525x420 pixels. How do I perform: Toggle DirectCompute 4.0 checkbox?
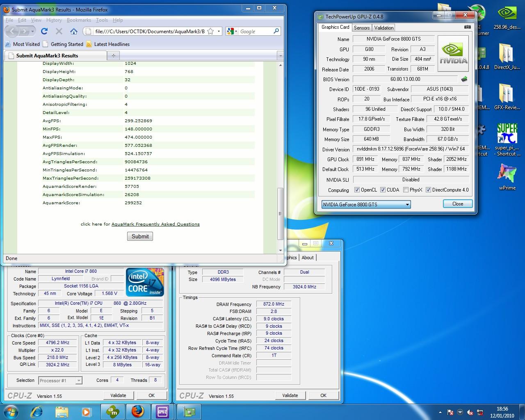pyautogui.click(x=428, y=190)
